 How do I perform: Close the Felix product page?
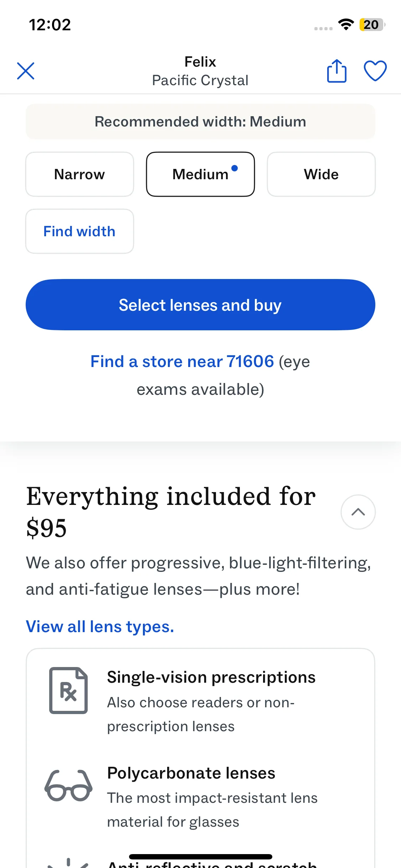tap(26, 71)
